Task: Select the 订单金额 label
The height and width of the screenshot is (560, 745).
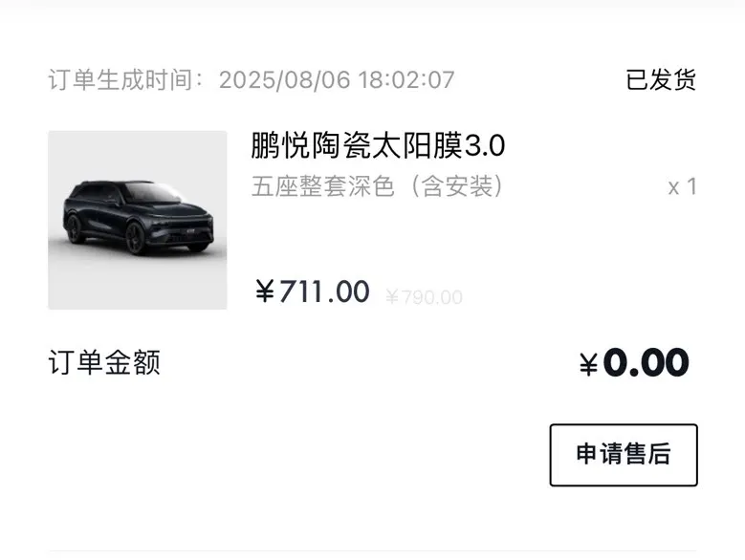Action: 104,362
